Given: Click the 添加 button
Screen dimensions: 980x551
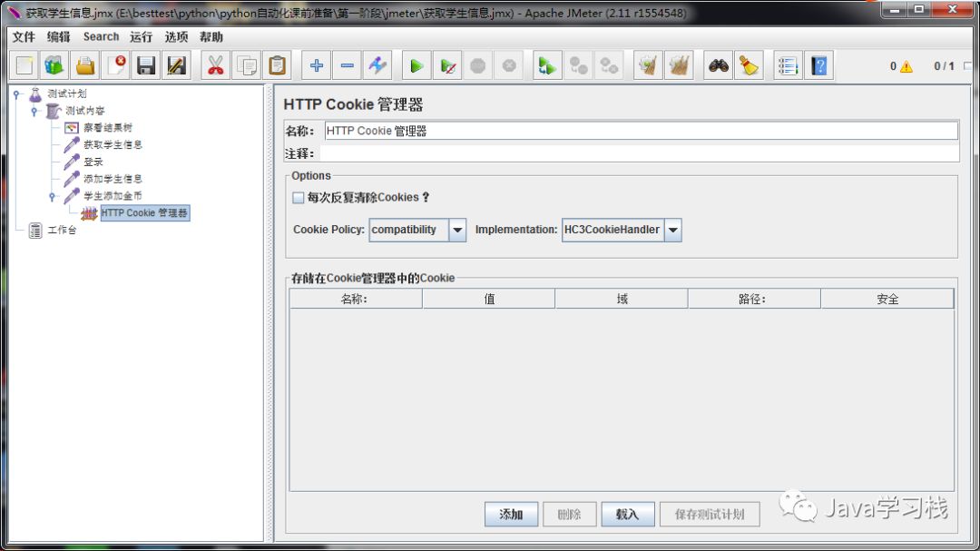Looking at the screenshot, I should tap(511, 514).
